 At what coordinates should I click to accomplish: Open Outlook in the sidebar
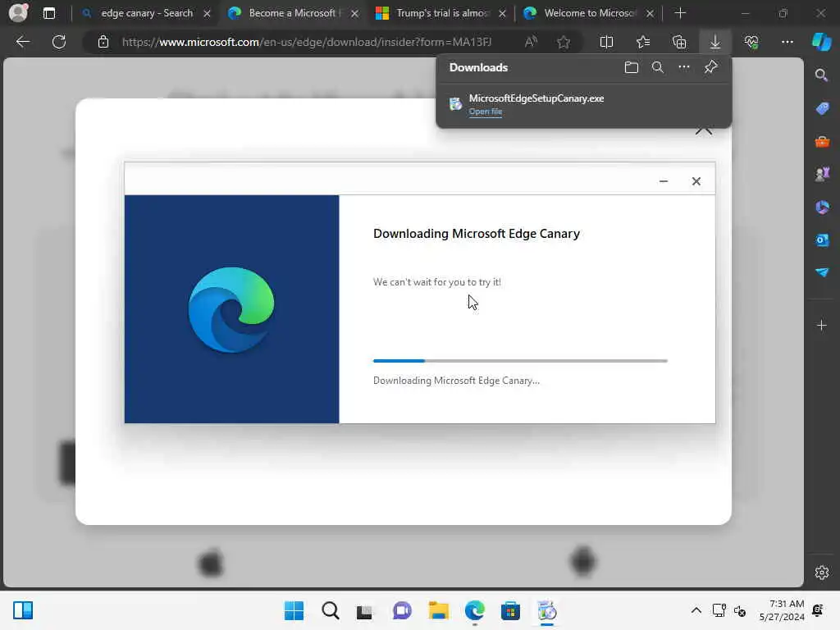coord(822,240)
